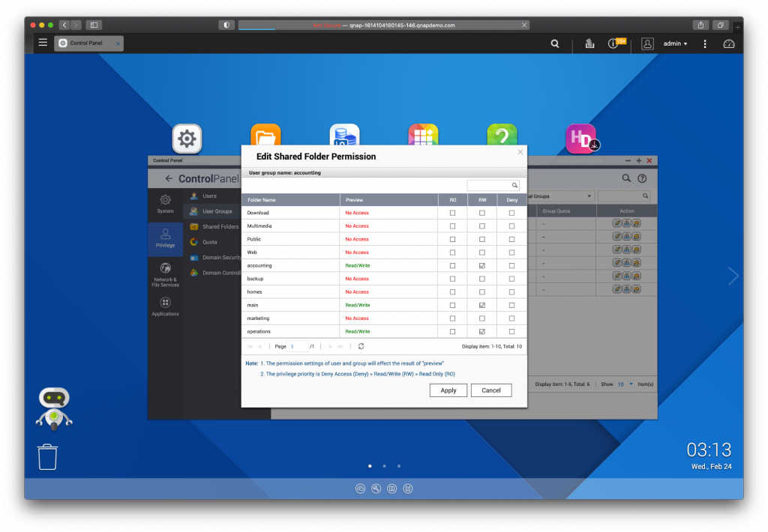This screenshot has width=768, height=532.
Task: Click the Folder Name column header
Action: coord(290,199)
